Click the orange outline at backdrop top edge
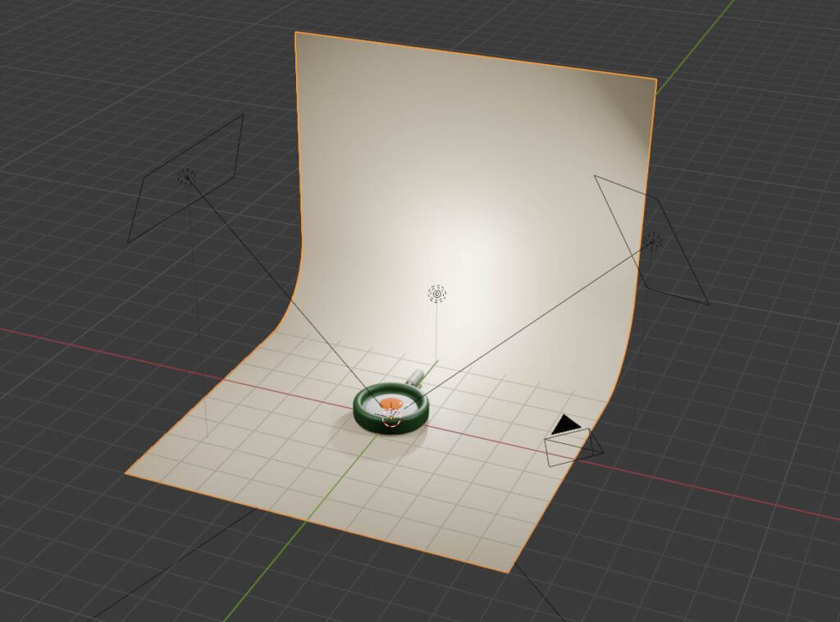Screen dimensions: 840x622 click(476, 56)
